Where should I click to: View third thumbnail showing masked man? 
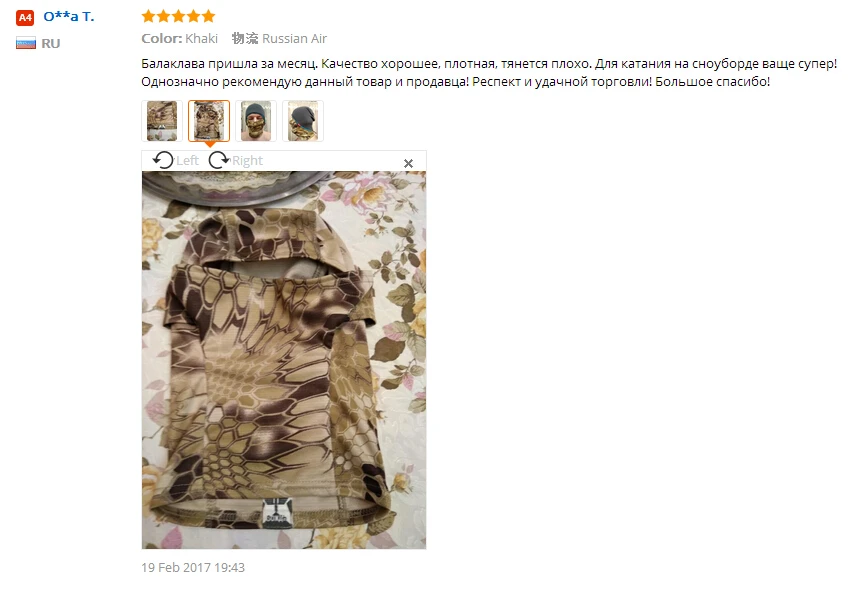(x=255, y=121)
